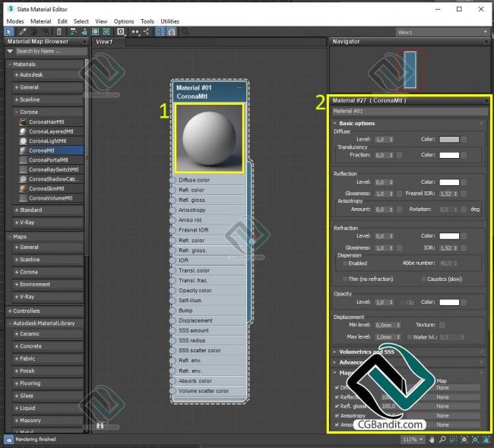The width and height of the screenshot is (494, 448).
Task: Select the Zoom magnifier tool
Action: [x=442, y=439]
